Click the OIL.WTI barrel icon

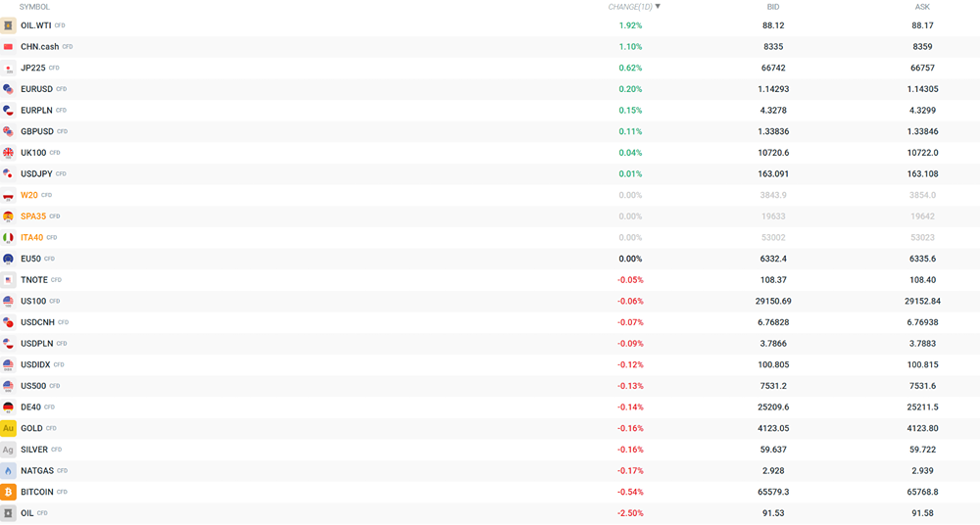click(x=8, y=25)
